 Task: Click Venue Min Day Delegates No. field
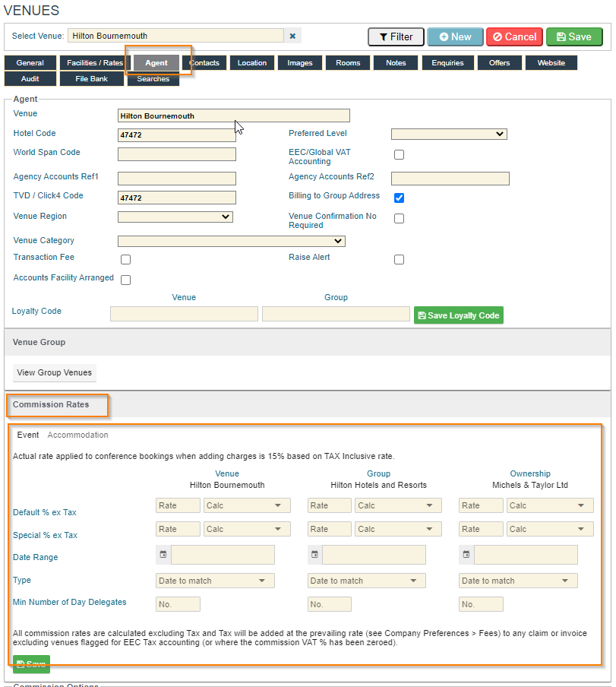[x=178, y=604]
